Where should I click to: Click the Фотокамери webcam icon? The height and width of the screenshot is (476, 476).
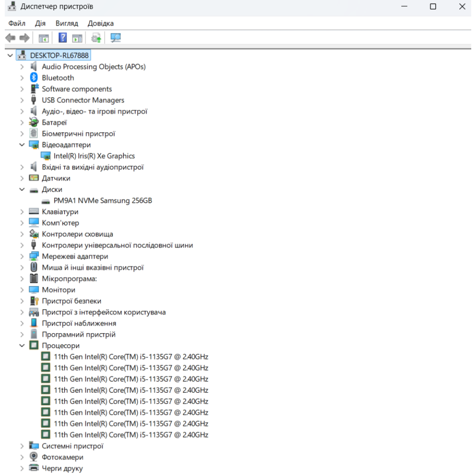34,457
